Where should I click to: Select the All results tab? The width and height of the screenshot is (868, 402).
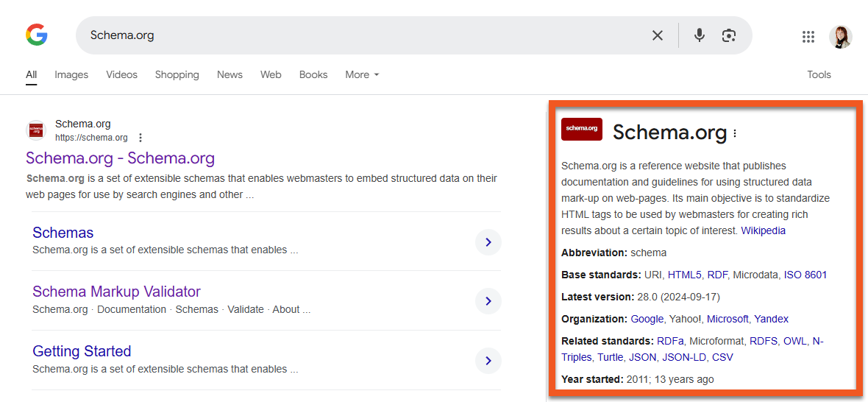pos(31,74)
